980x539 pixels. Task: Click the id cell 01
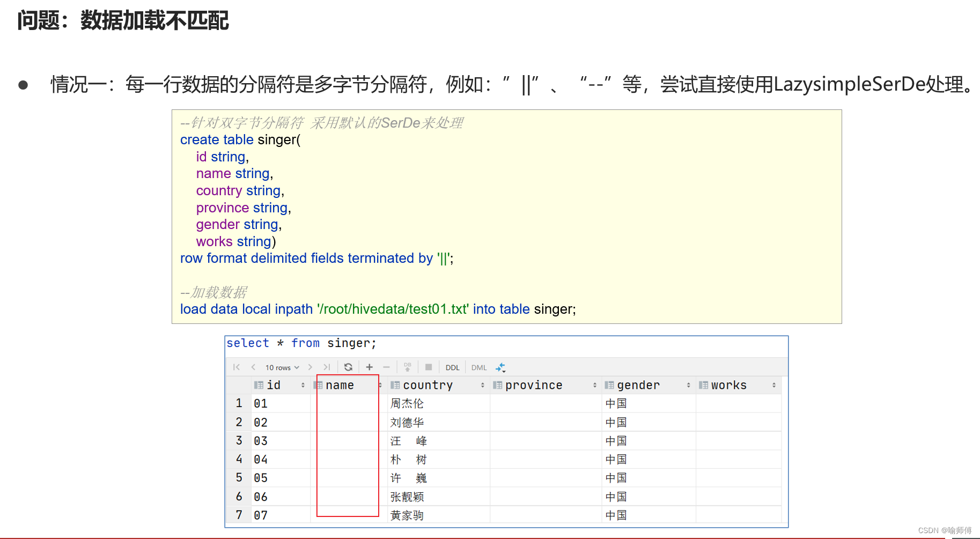pos(281,403)
